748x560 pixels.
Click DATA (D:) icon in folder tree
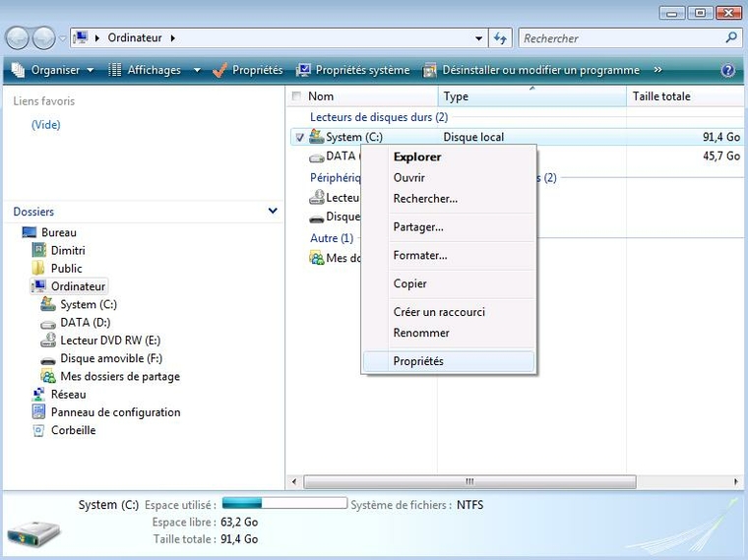47,324
